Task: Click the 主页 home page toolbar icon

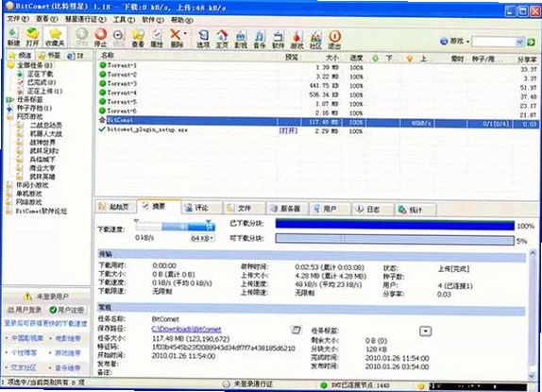Action: [x=222, y=39]
